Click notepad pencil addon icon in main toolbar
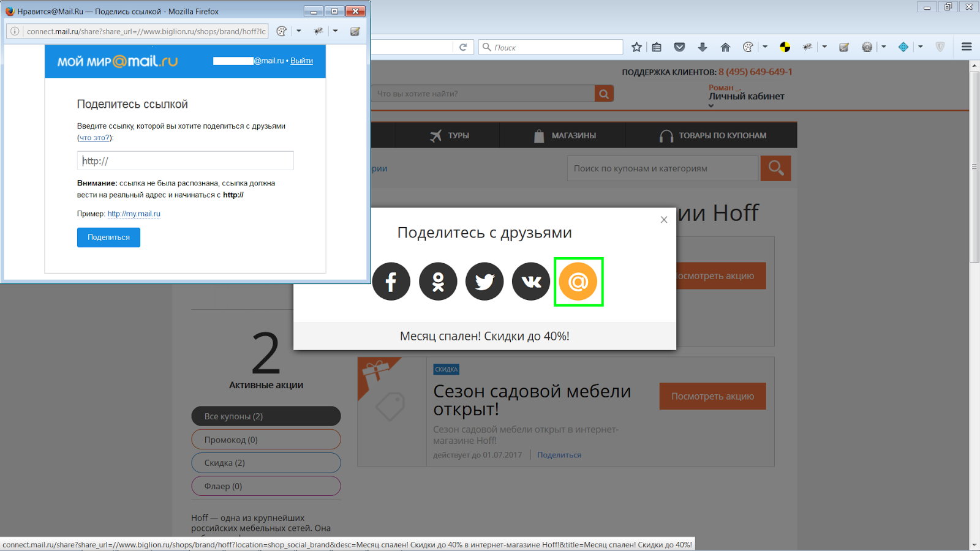Image resolution: width=980 pixels, height=551 pixels. coord(844,47)
